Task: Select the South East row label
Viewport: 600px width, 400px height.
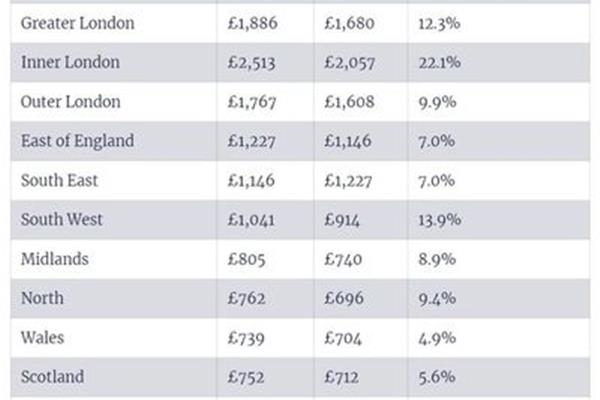Action: (60, 181)
